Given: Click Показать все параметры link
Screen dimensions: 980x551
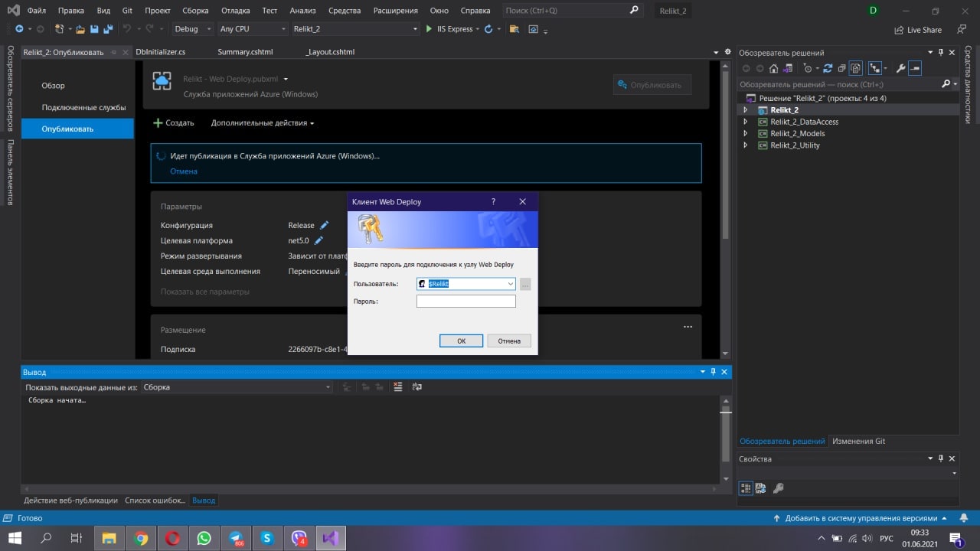Looking at the screenshot, I should (205, 292).
